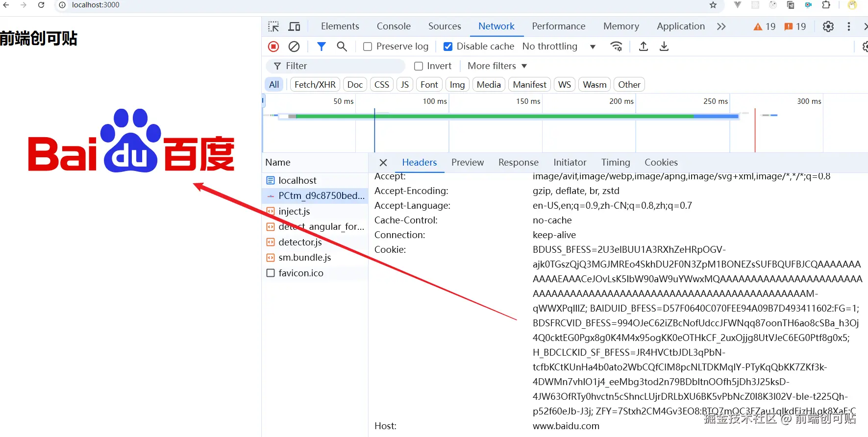Open the Response tab of request

click(519, 163)
